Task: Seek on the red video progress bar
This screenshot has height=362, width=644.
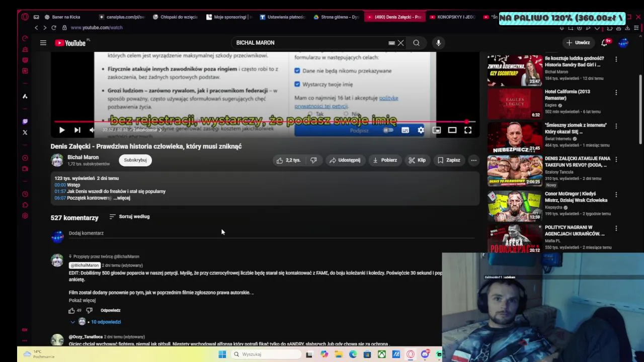Action: click(x=264, y=122)
